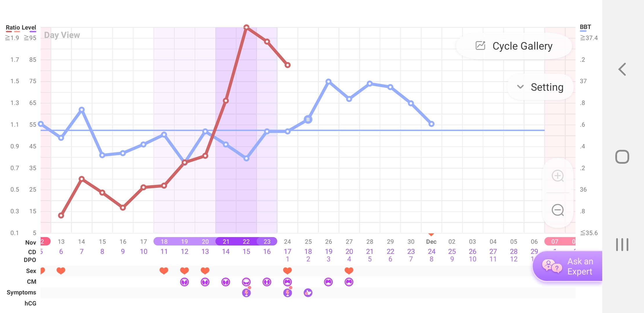Tap the sex heart icon on Nov 18

pyautogui.click(x=164, y=271)
